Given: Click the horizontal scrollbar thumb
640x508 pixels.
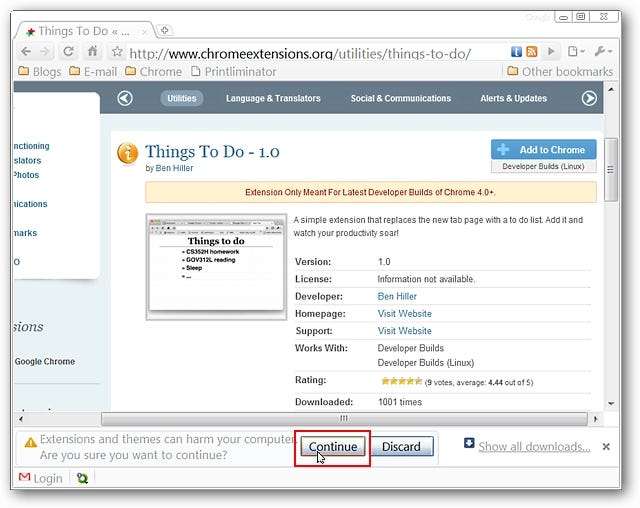Looking at the screenshot, I should pos(344,419).
